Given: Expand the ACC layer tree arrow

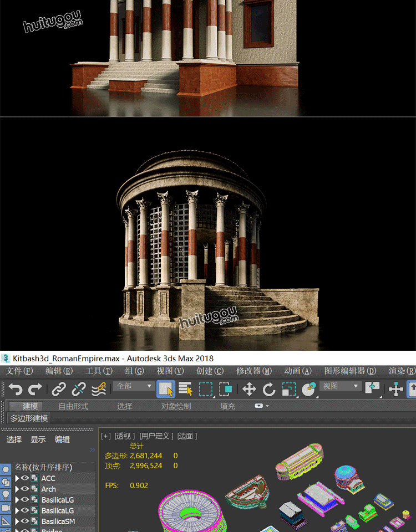Looking at the screenshot, I should (x=17, y=478).
